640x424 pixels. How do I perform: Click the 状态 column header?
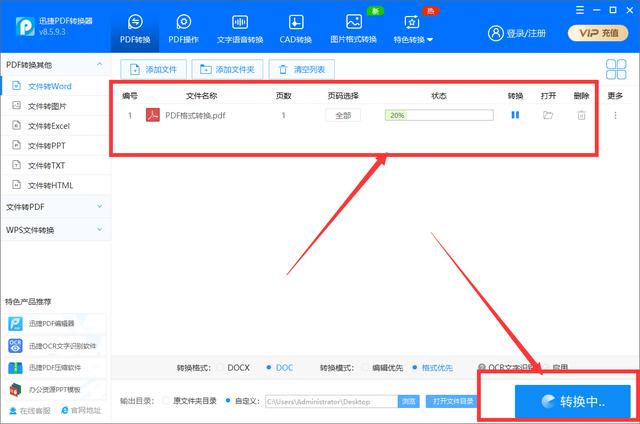tap(439, 95)
